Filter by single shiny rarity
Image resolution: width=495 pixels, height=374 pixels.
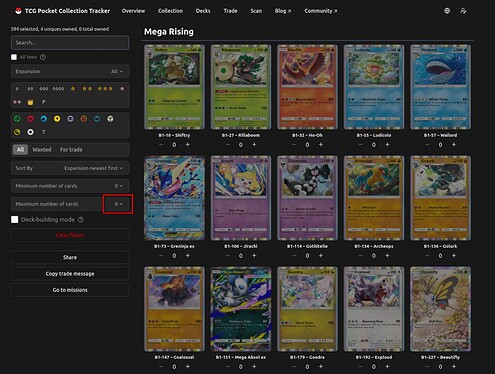tap(122, 89)
